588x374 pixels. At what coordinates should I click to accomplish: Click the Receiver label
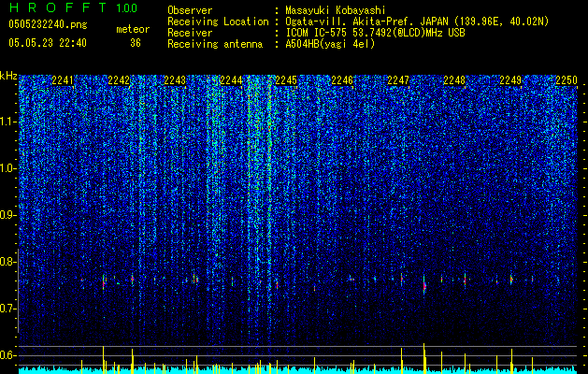pos(190,33)
